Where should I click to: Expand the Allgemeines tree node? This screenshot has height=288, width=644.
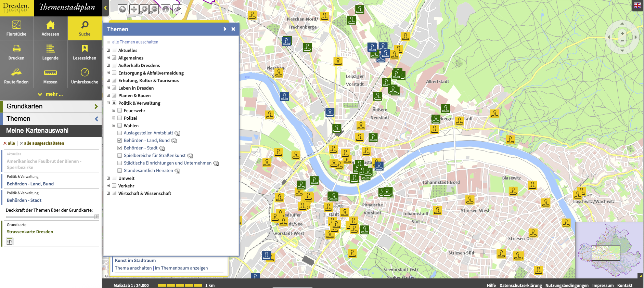tap(108, 58)
